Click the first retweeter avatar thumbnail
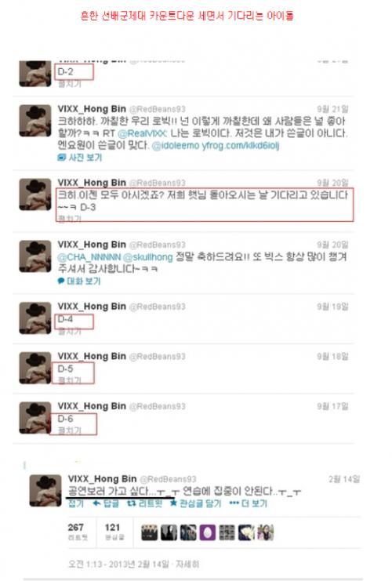 (x=149, y=532)
